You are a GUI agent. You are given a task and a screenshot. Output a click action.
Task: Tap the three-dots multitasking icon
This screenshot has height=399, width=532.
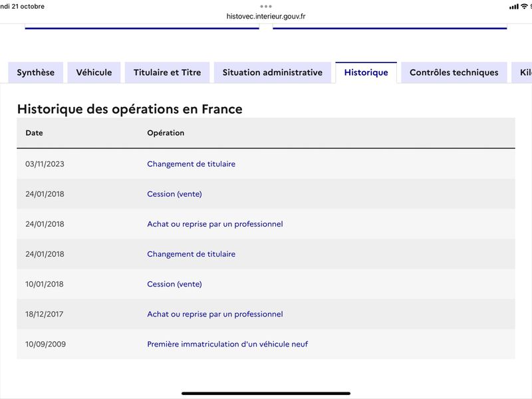(x=265, y=7)
